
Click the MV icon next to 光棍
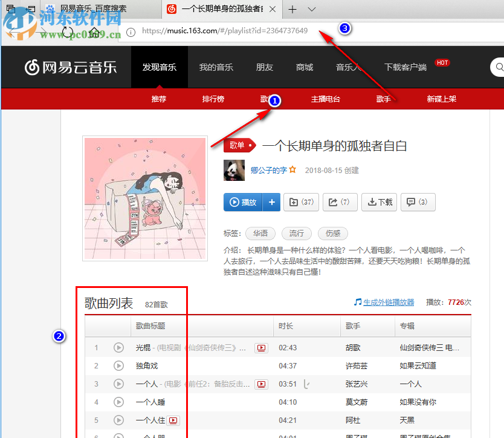(261, 348)
